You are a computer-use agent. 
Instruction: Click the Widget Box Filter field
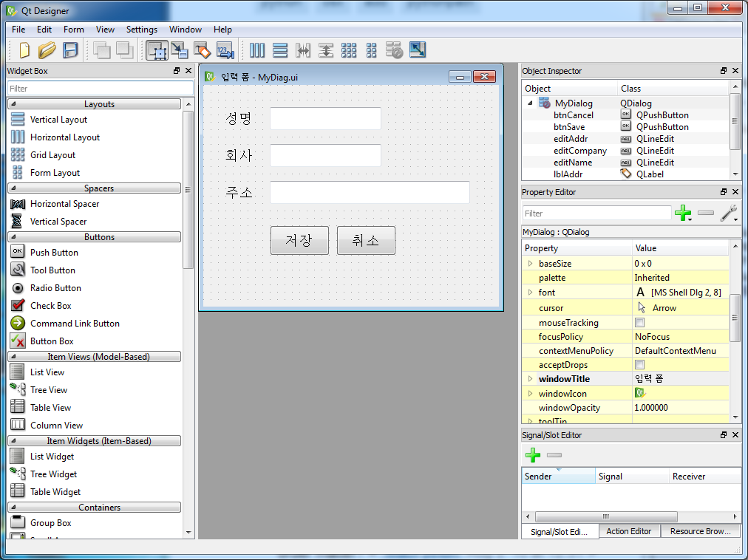pyautogui.click(x=101, y=88)
